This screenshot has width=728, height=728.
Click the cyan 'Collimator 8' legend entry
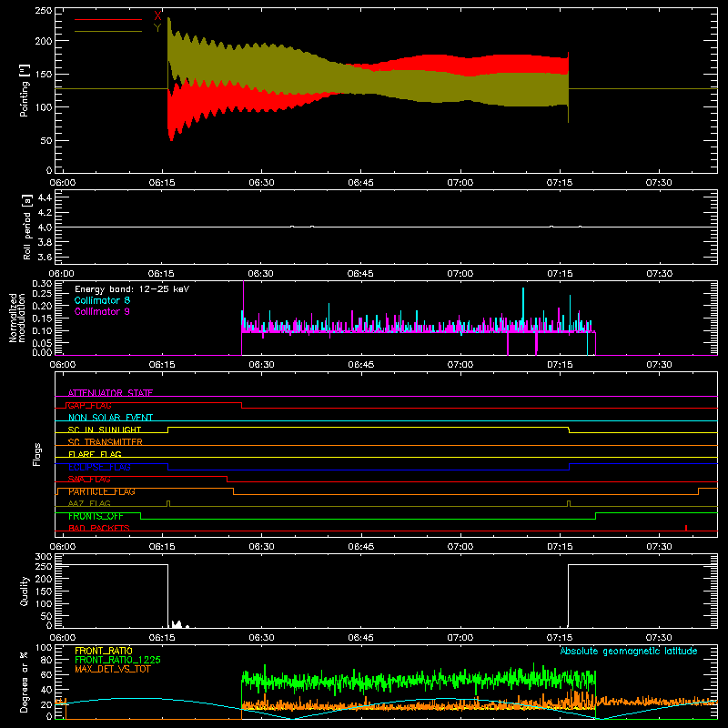tap(102, 300)
